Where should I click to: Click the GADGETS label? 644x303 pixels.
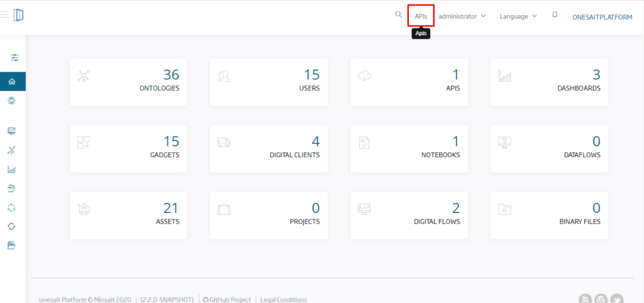(x=165, y=155)
